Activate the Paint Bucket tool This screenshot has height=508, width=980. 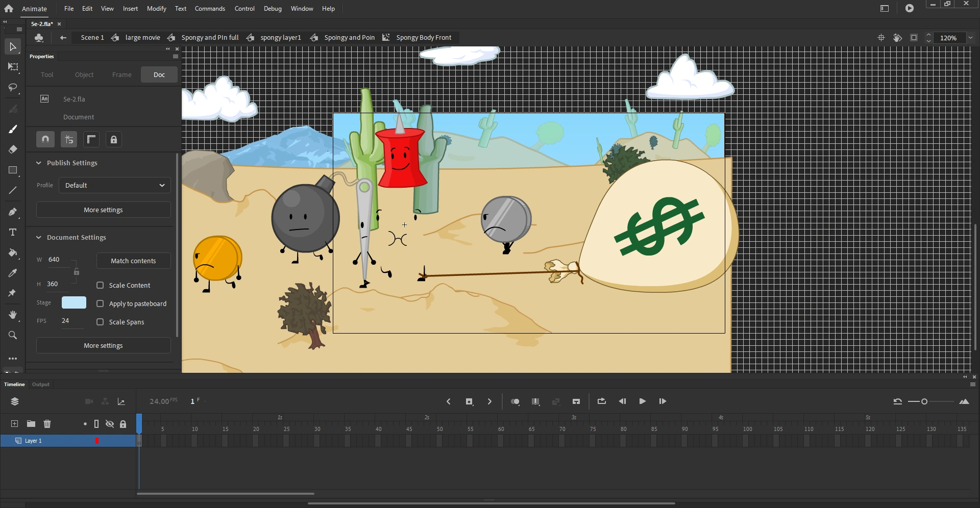[13, 253]
